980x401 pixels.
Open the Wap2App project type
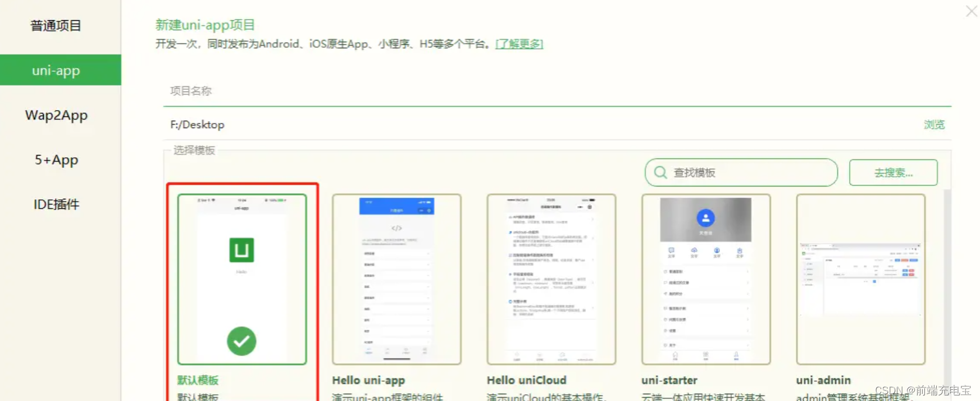(56, 115)
